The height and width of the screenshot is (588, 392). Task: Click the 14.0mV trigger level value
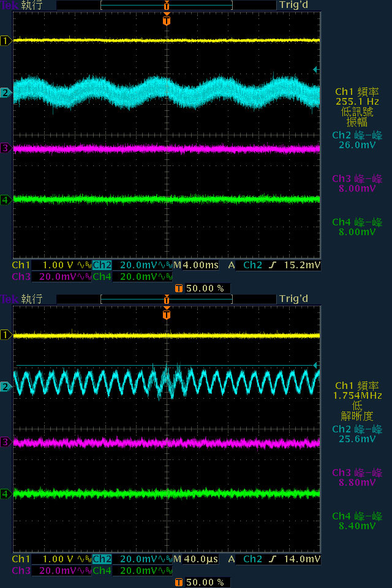click(302, 559)
